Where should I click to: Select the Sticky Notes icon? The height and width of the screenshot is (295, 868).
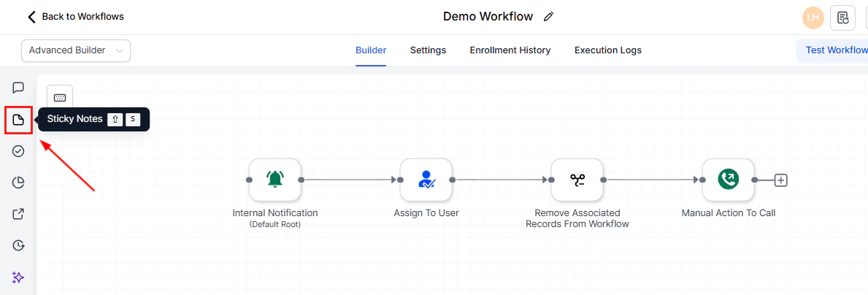point(18,120)
